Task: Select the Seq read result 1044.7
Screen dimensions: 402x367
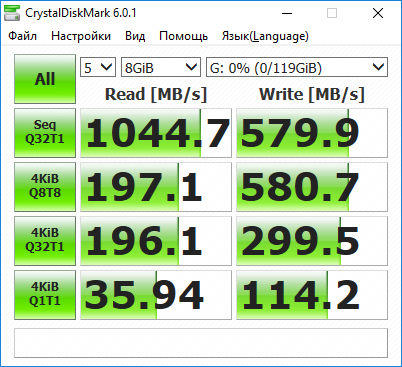Action: pyautogui.click(x=156, y=133)
